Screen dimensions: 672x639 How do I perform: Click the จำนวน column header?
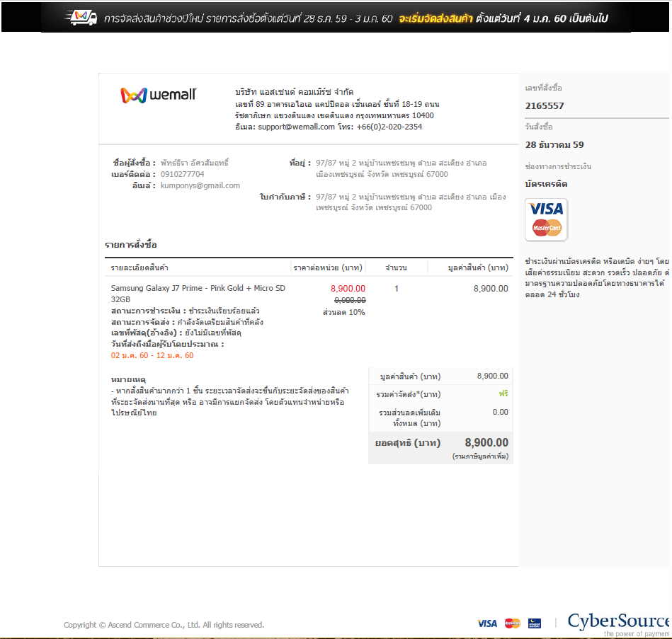tap(396, 267)
